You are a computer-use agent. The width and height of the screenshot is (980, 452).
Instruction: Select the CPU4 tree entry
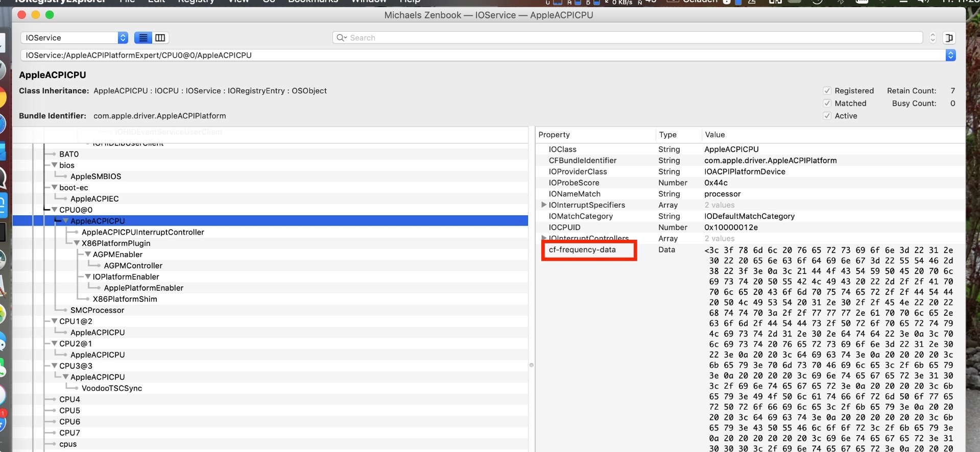coord(69,399)
